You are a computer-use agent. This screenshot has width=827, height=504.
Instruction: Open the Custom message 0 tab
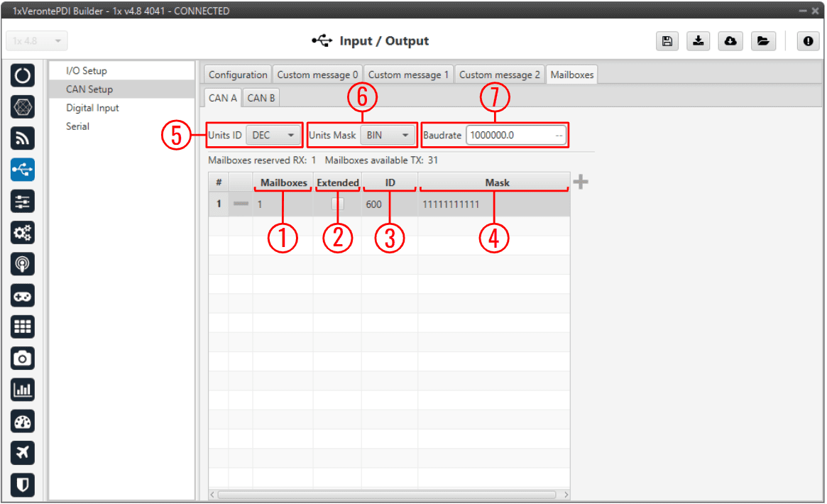317,75
